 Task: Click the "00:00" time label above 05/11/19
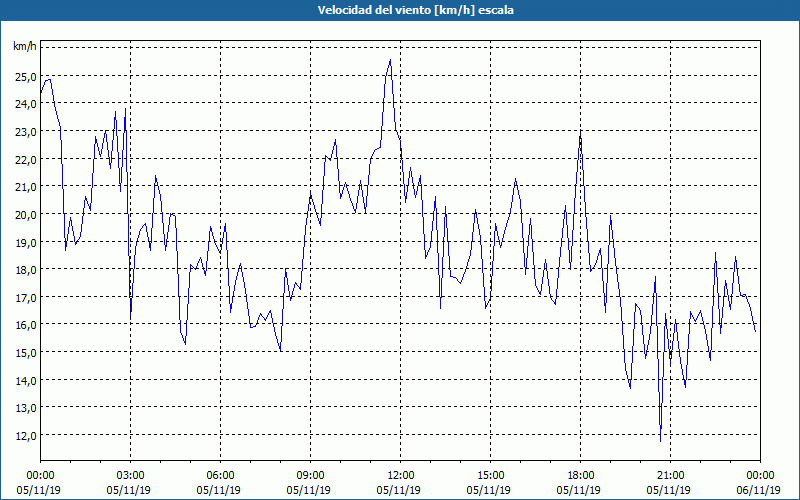[x=40, y=476]
